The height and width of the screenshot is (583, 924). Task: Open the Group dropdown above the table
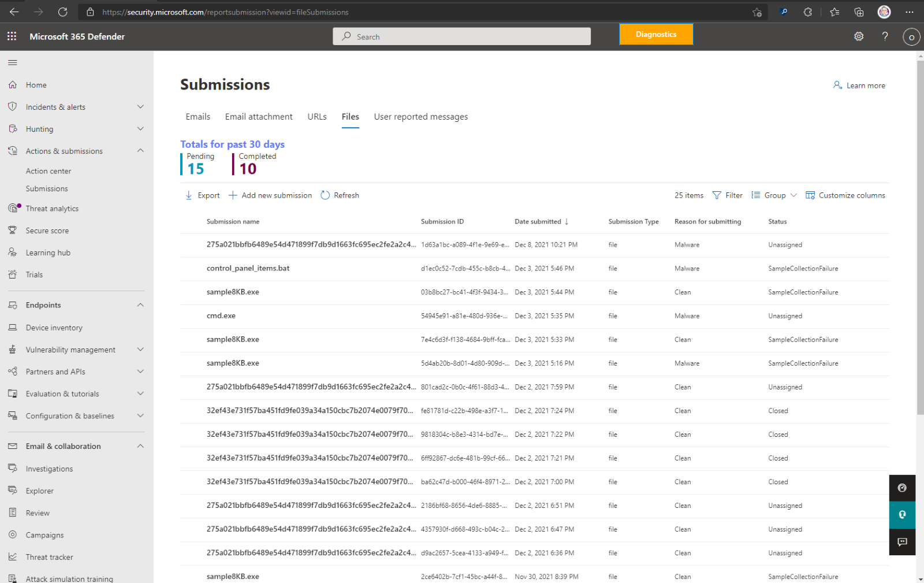click(774, 195)
